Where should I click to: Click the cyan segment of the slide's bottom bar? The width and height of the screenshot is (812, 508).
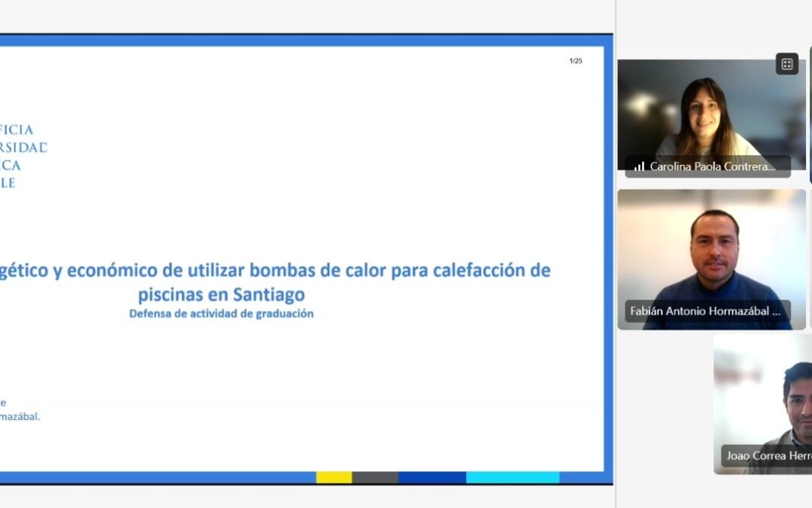tap(512, 477)
